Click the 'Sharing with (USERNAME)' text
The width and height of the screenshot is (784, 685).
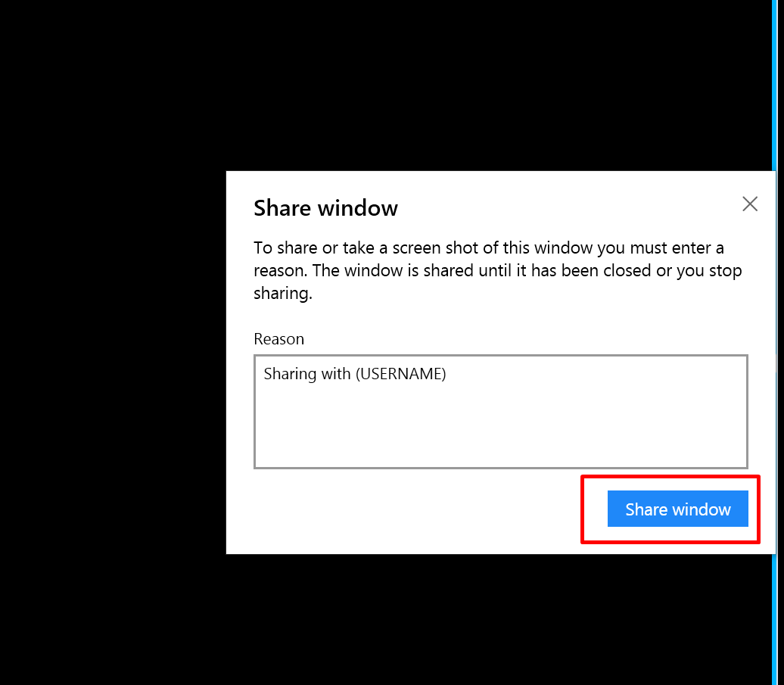(x=354, y=374)
